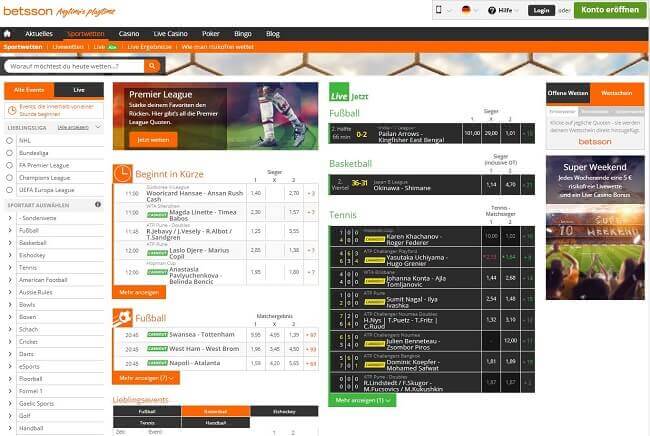
Task: Click Livewette badge for Napoli - Atalanta
Action: coord(158,363)
